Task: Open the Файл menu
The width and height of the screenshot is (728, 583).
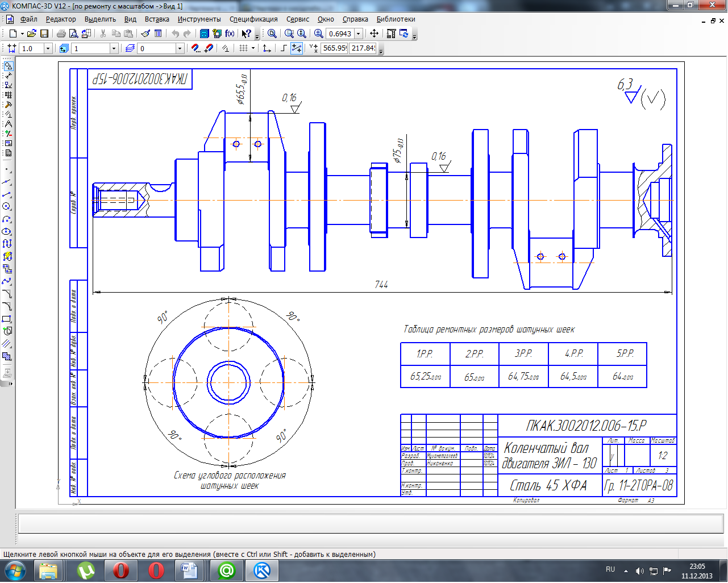Action: 28,19
